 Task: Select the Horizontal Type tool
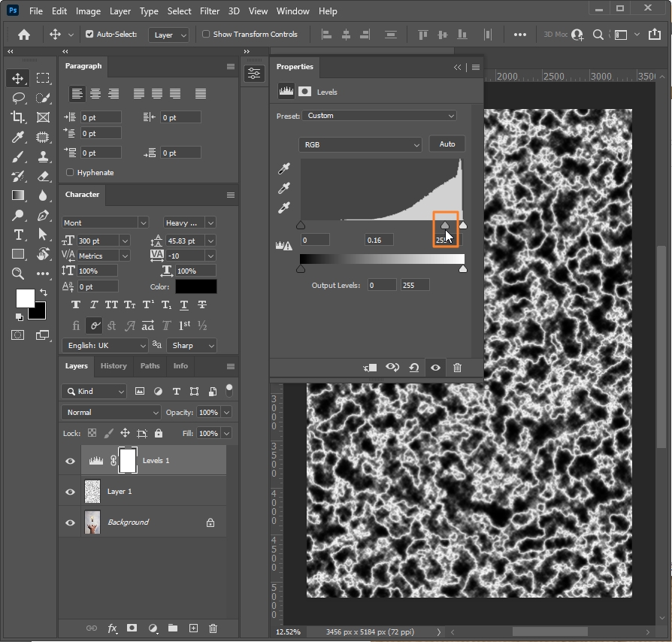click(18, 235)
